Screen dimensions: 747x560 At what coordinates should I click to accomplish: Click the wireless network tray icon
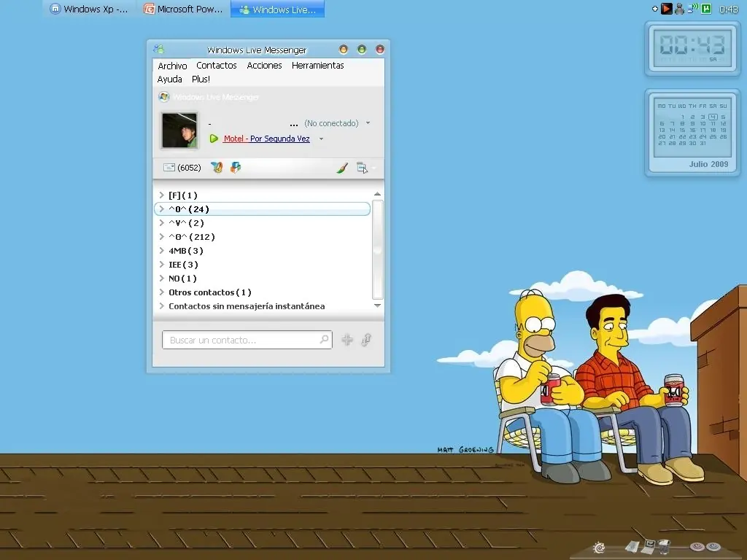click(x=693, y=9)
